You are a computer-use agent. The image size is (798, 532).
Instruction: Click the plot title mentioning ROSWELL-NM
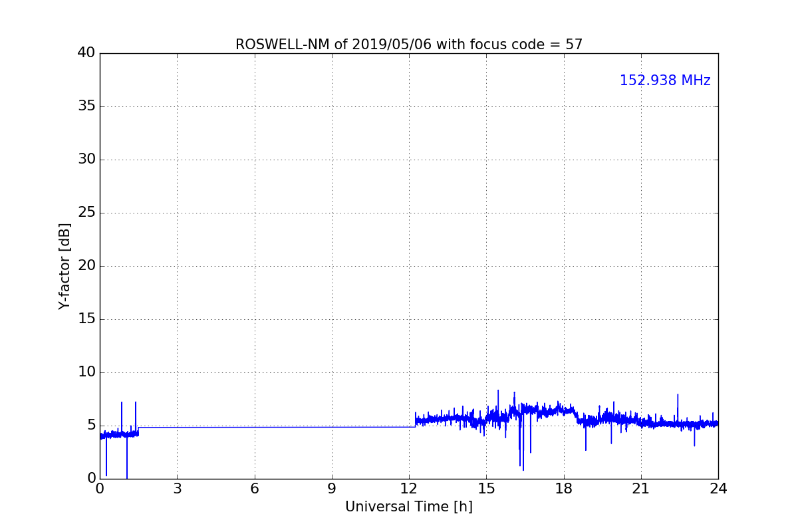409,45
